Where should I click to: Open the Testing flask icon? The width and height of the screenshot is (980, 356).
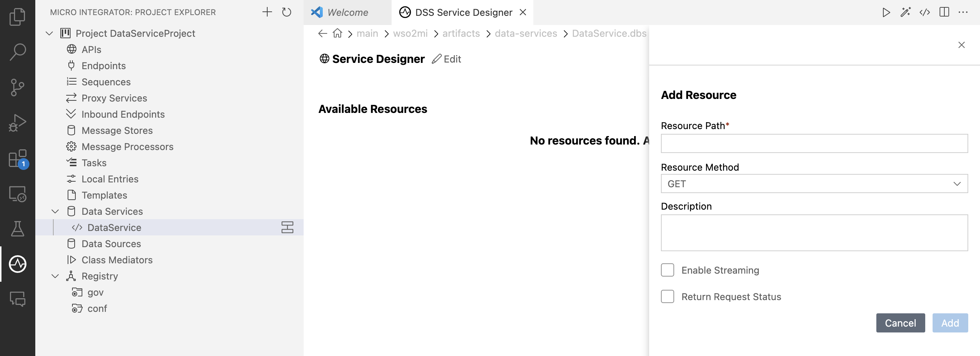18,229
